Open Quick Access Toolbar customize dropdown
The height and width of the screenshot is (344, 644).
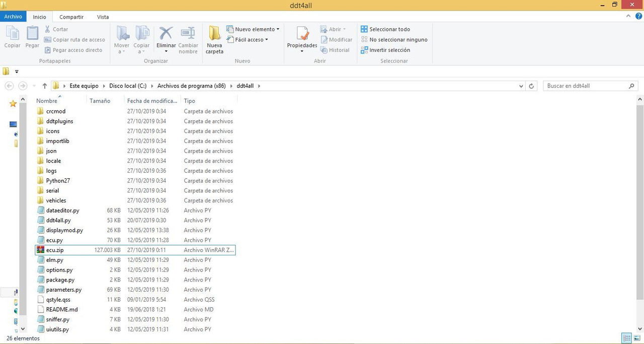17,72
